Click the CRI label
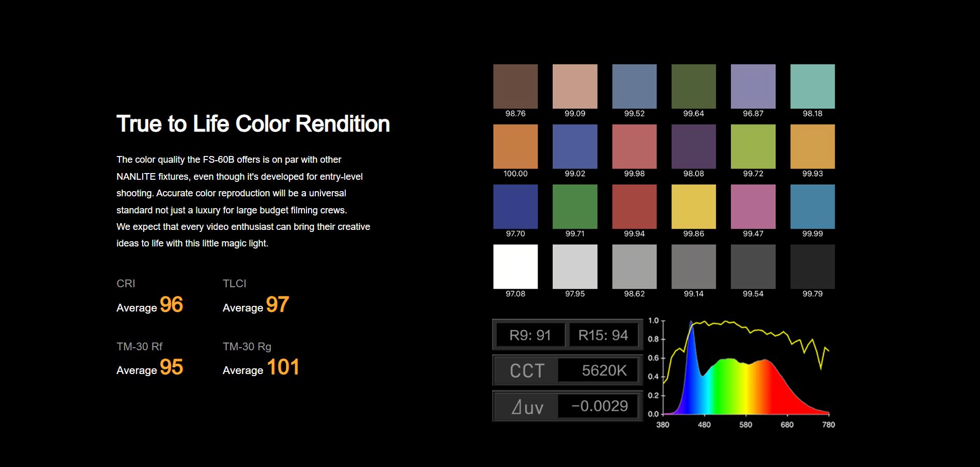980x467 pixels. click(126, 284)
